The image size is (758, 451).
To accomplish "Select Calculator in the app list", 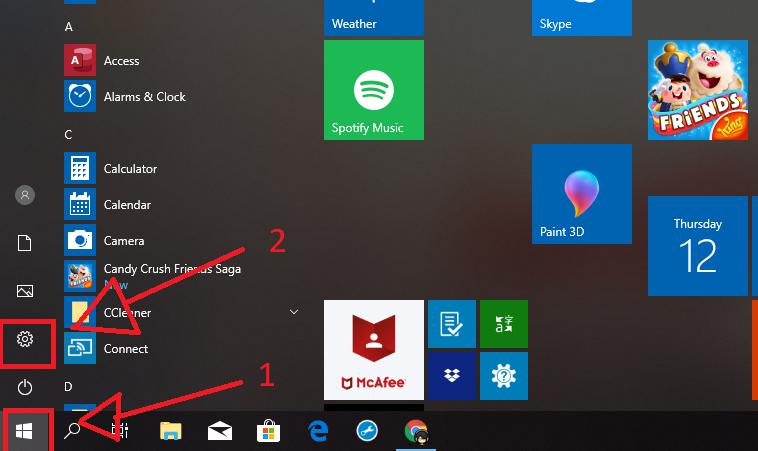I will [130, 169].
